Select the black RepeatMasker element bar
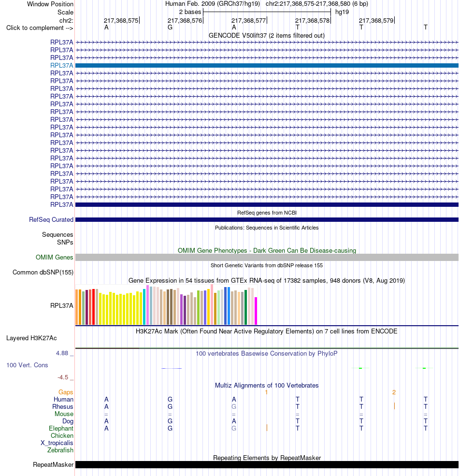This screenshot has width=459, height=476. (x=267, y=464)
